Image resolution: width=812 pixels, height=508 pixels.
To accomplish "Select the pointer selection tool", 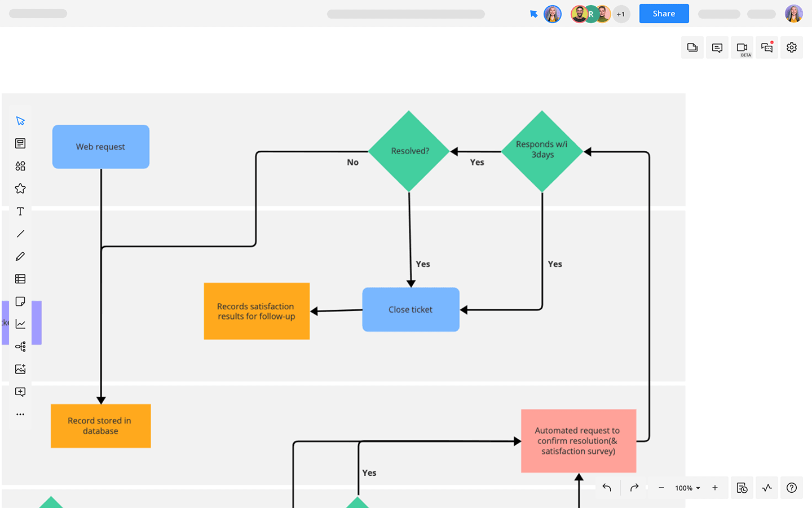I will (20, 121).
